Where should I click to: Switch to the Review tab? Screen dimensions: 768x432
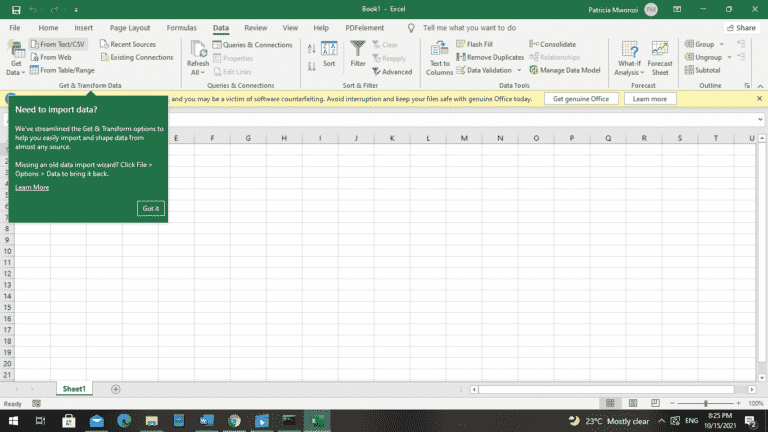tap(256, 28)
